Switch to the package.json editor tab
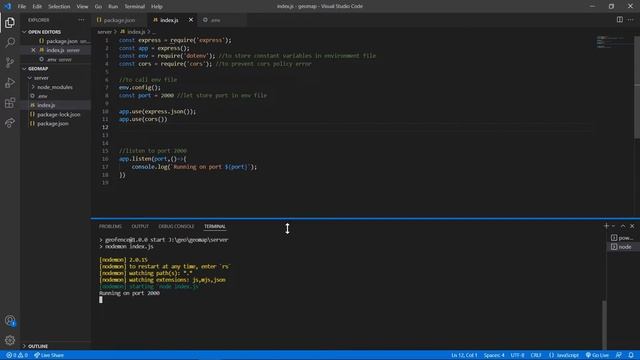Viewport: 640px width, 360px height. click(119, 20)
